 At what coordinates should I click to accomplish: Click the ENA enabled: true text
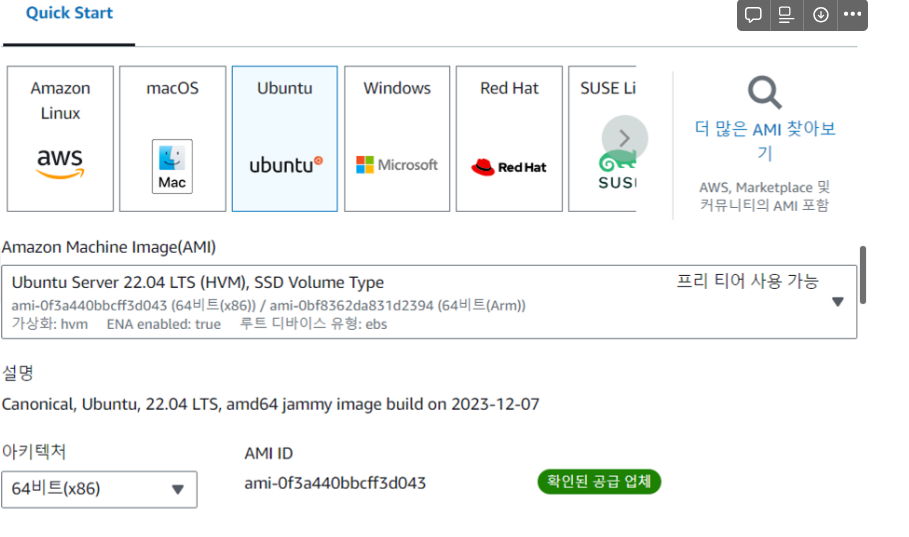pos(163,324)
